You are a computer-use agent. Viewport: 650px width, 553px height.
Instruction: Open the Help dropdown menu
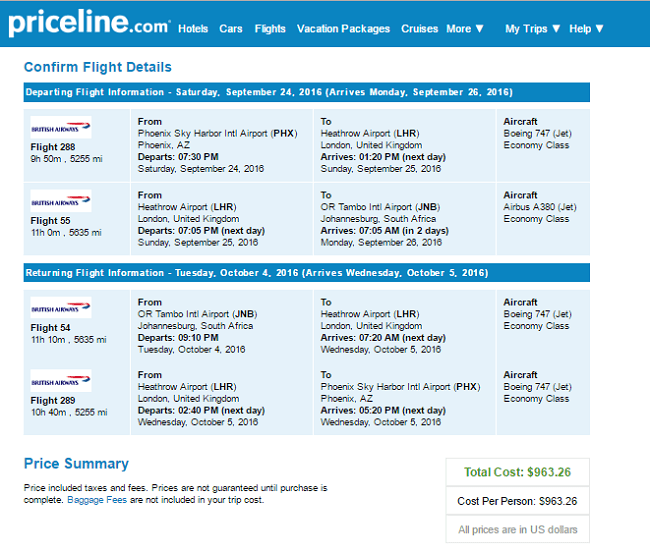(586, 29)
